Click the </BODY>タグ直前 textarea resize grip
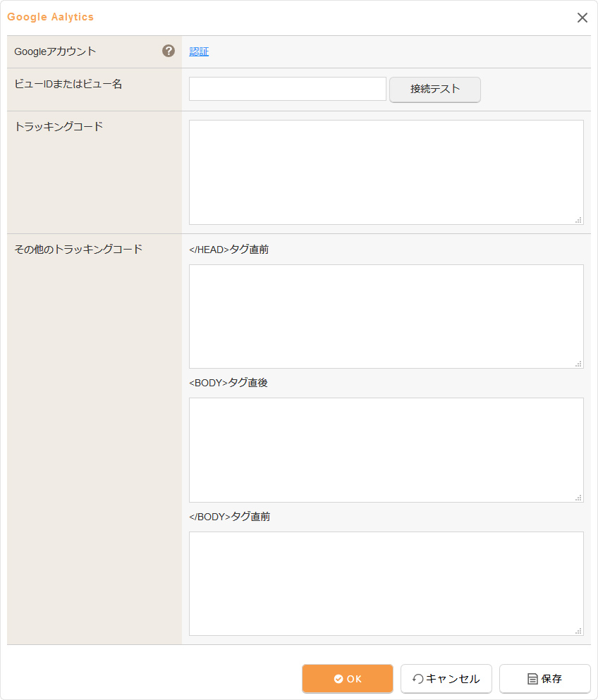 pyautogui.click(x=578, y=631)
